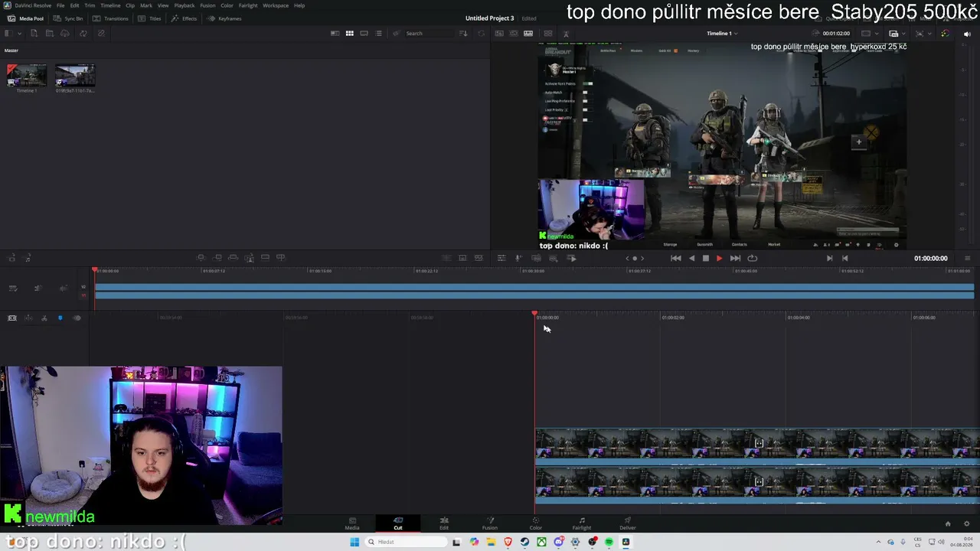Click the import media file icon
The width and height of the screenshot is (980, 551).
coord(34,34)
